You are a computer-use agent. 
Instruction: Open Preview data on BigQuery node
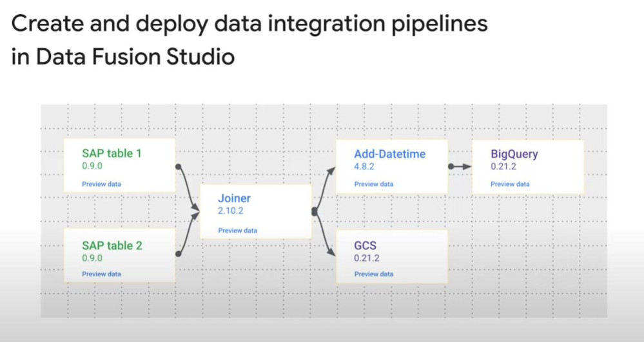(510, 184)
